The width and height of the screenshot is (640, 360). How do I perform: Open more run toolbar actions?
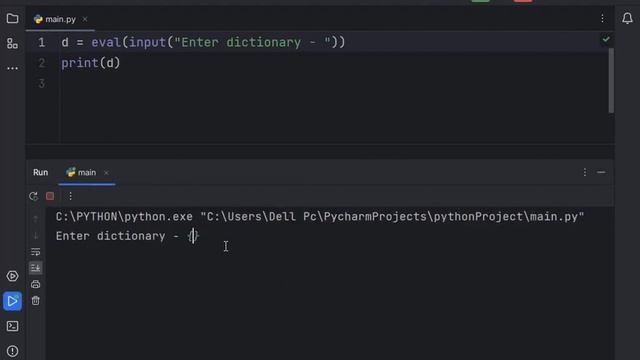click(70, 196)
